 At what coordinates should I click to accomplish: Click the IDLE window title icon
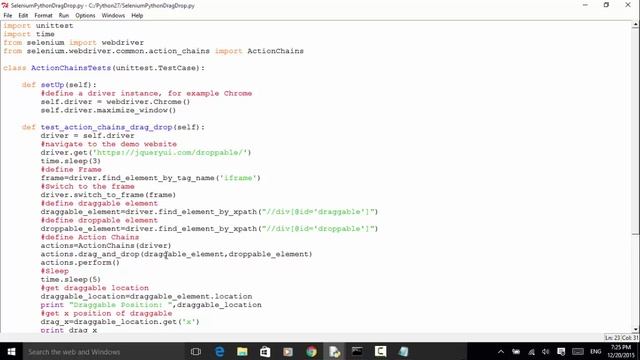coord(4,5)
